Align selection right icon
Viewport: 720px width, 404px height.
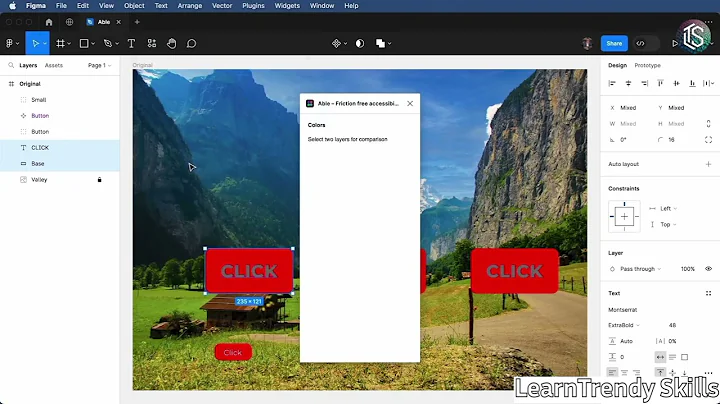tap(644, 83)
